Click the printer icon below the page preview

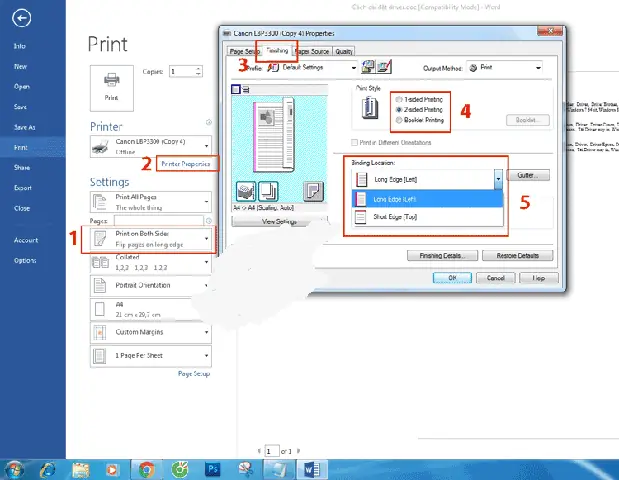[x=246, y=191]
